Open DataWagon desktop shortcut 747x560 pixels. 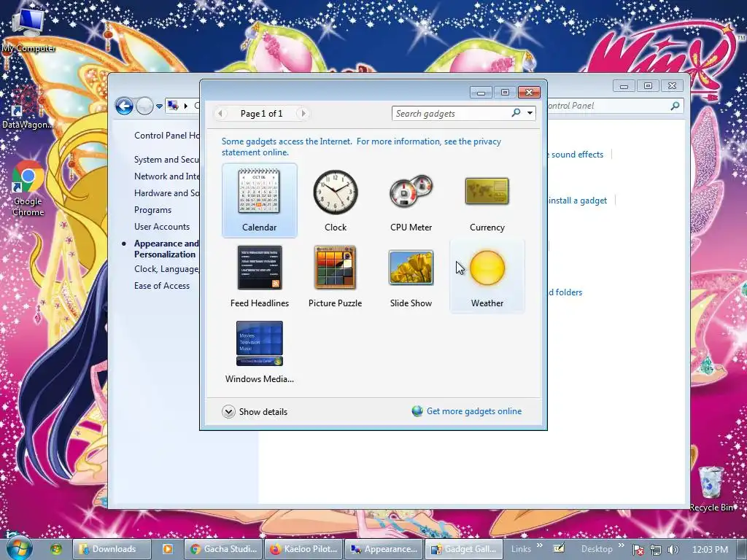(27, 109)
